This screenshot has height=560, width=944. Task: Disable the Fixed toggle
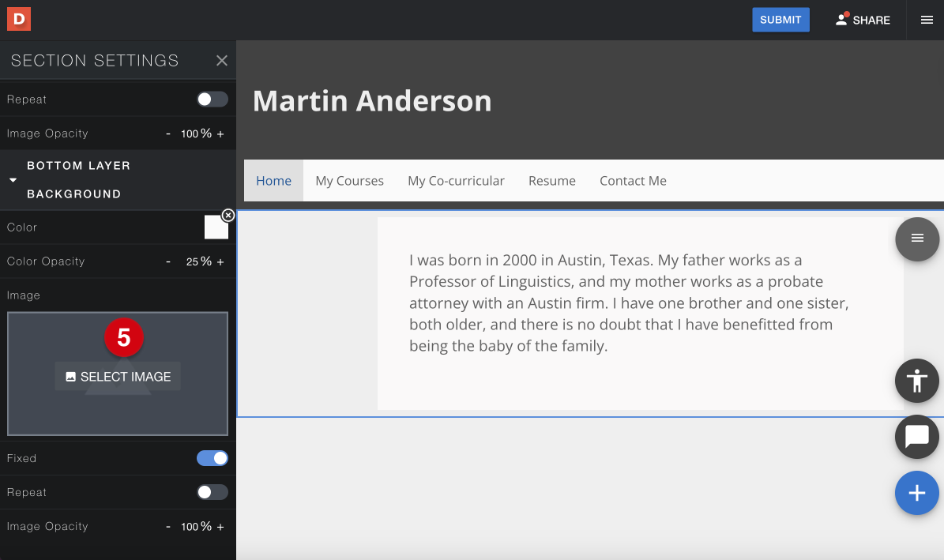tap(212, 458)
